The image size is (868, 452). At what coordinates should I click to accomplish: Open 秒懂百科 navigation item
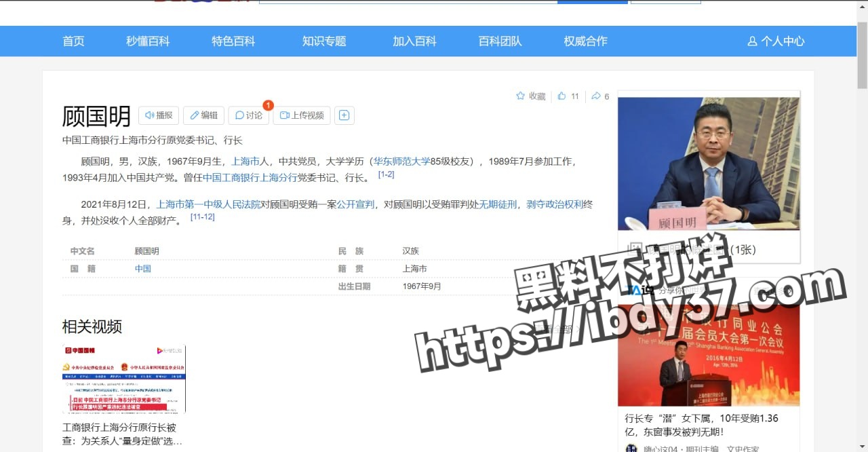coord(148,41)
